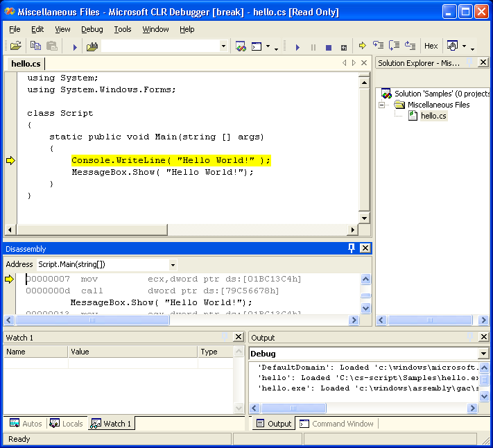The image size is (493, 448).
Task: Open the File menu
Action: coord(15,29)
